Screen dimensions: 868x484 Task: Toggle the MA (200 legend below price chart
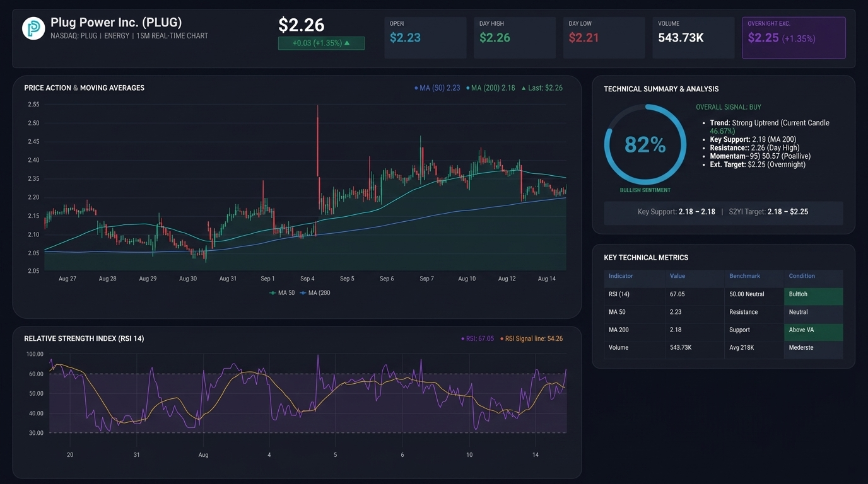coord(315,293)
